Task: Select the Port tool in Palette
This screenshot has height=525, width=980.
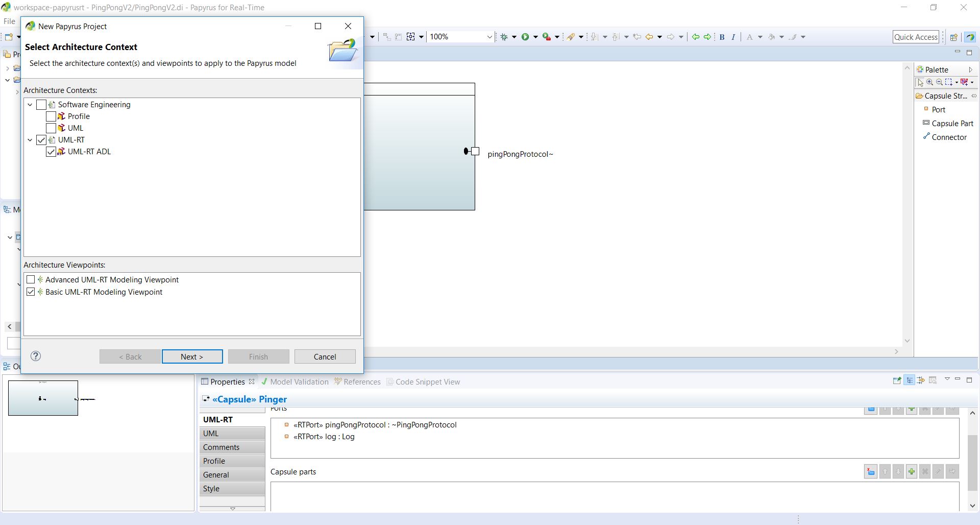Action: [x=938, y=109]
